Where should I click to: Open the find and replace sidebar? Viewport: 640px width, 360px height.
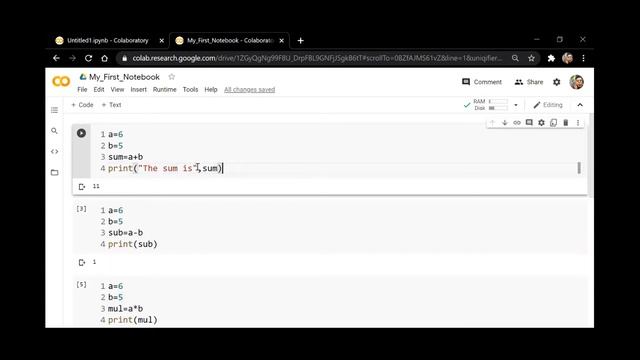[54, 131]
